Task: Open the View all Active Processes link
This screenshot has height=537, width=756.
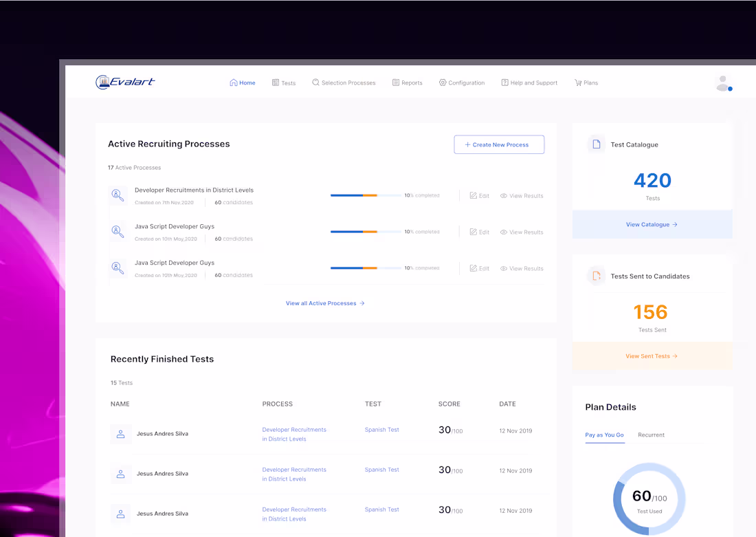Action: point(325,303)
